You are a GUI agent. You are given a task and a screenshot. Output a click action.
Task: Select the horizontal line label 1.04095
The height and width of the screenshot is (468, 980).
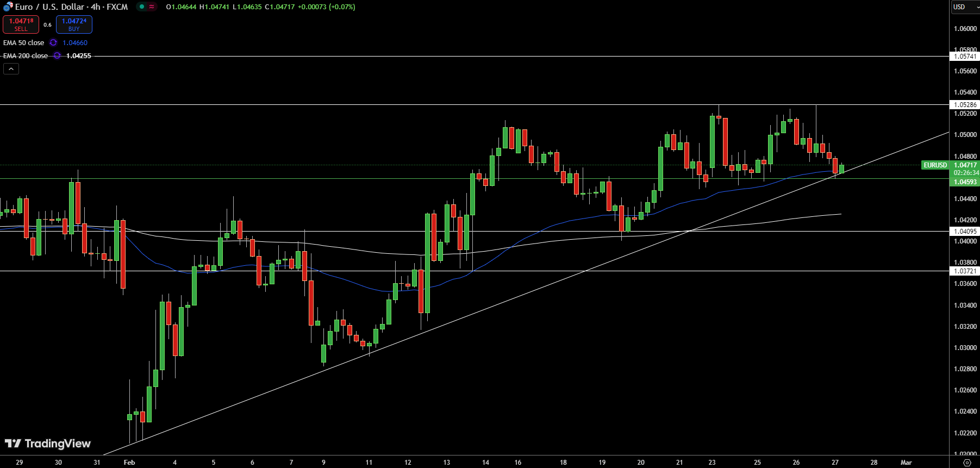click(965, 231)
